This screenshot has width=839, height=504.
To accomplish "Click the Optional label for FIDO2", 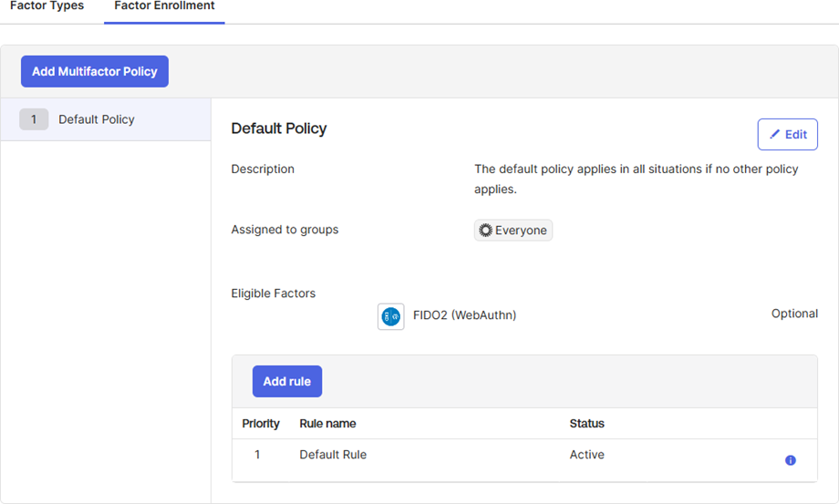I will tap(794, 314).
